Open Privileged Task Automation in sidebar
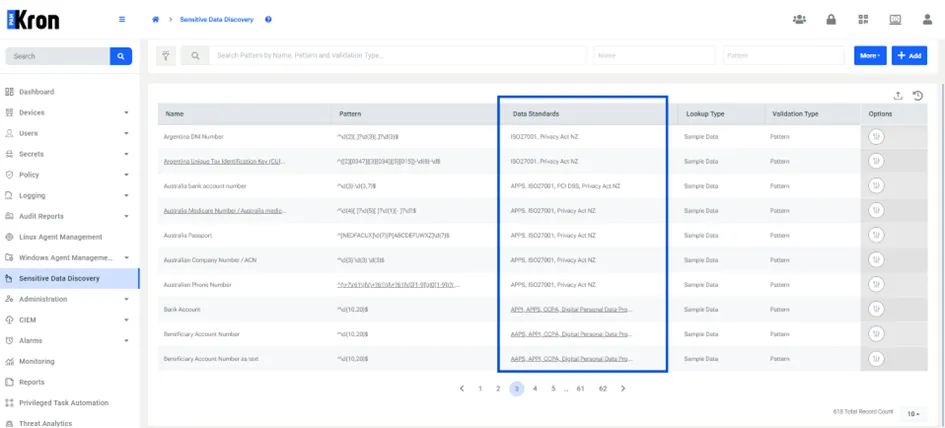945x428 pixels. [x=63, y=403]
